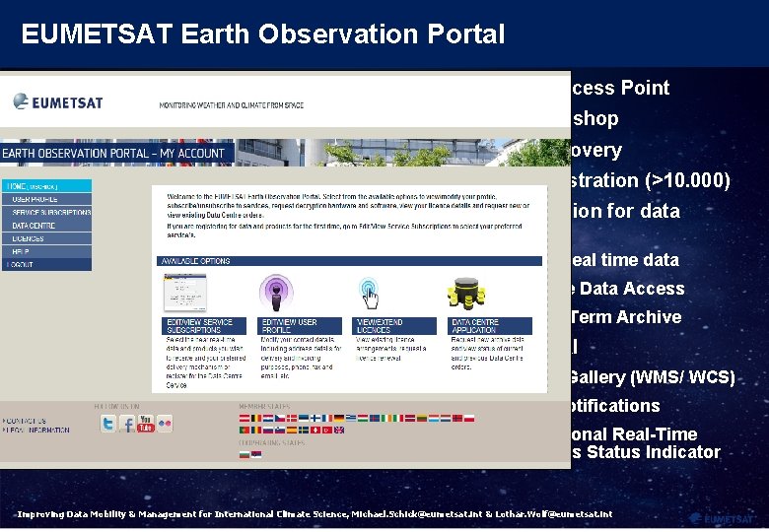
Task: Click the Legal Information footer link
Action: tap(35, 430)
